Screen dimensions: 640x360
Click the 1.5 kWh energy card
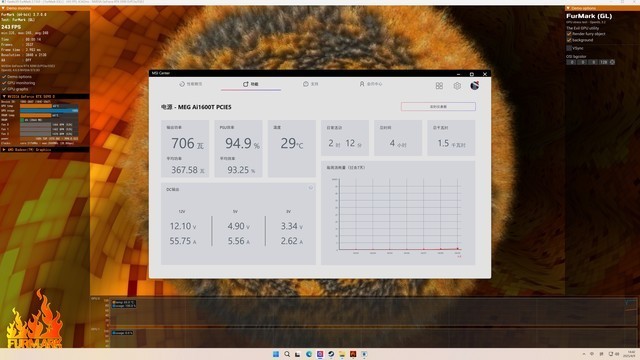[451, 138]
